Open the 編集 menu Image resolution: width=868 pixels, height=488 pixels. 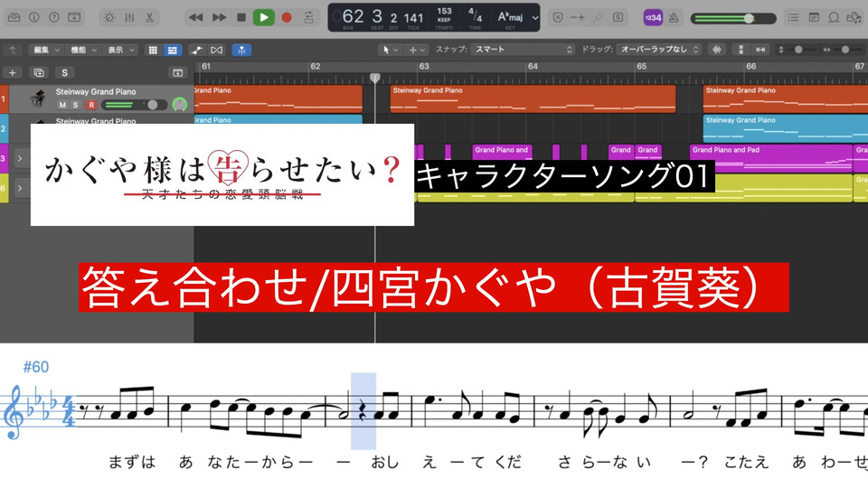pos(46,50)
